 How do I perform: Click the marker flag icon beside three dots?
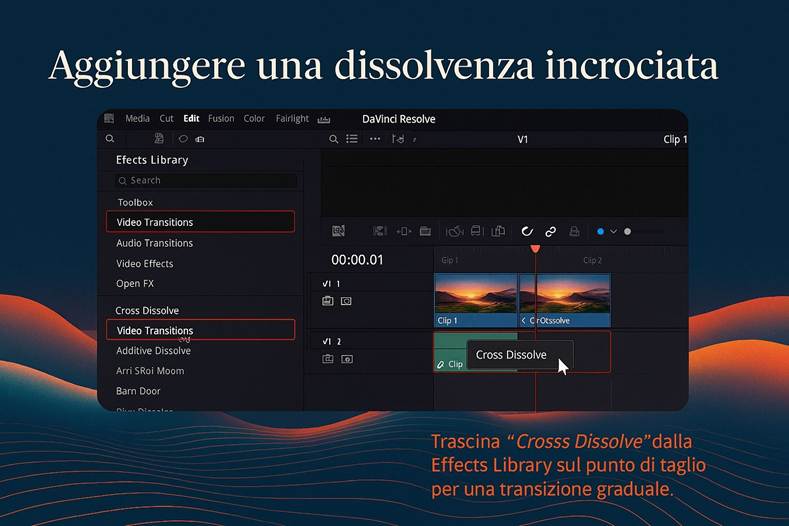coord(398,138)
